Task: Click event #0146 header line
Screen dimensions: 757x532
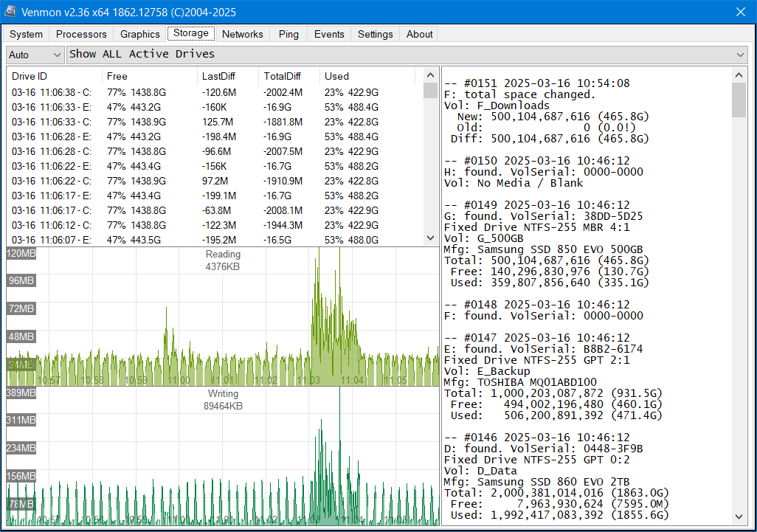Action: point(537,438)
